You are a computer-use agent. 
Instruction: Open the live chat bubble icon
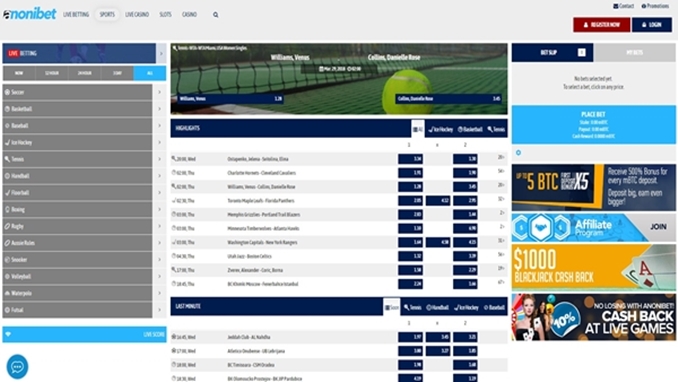click(x=17, y=367)
